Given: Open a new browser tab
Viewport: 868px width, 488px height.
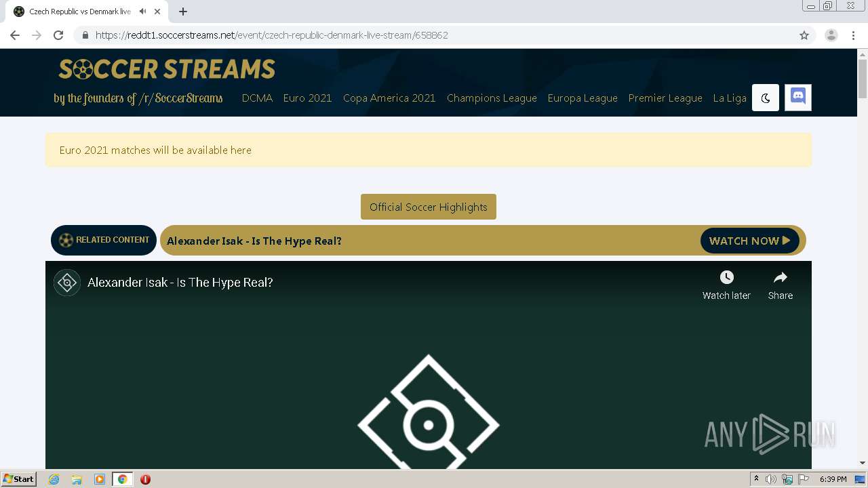Looking at the screenshot, I should click(x=183, y=12).
